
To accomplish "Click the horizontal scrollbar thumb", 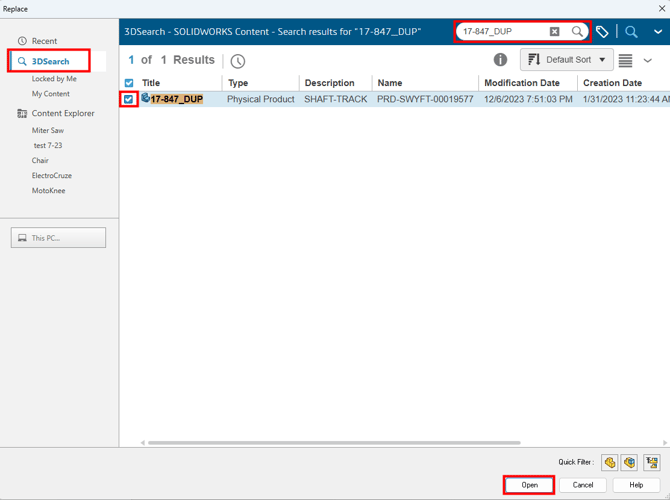I will click(x=334, y=443).
